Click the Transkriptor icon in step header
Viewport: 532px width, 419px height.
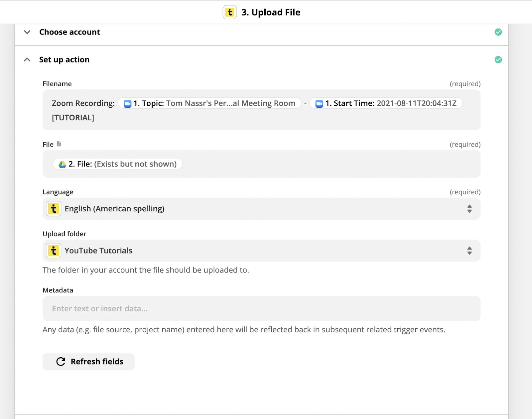[230, 12]
